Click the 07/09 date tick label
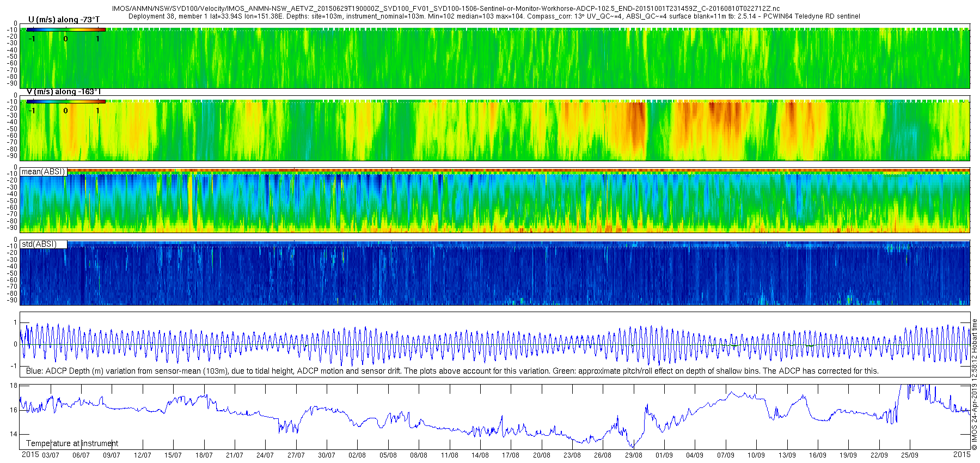The width and height of the screenshot is (980, 463). (726, 455)
